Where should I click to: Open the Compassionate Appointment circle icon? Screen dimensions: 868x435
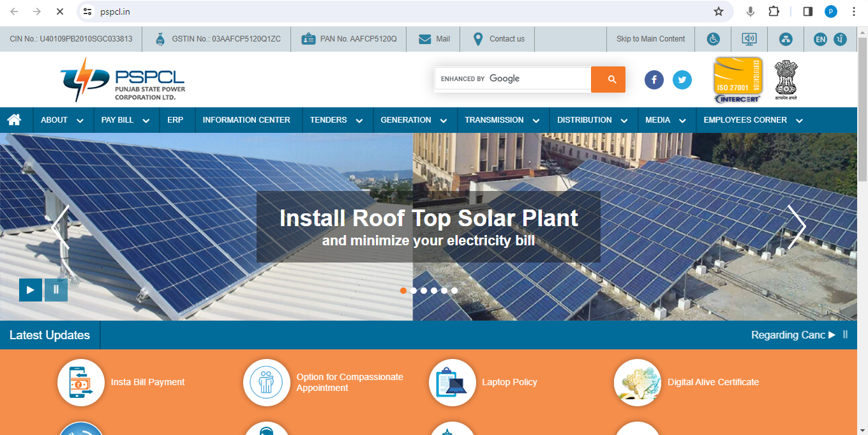(x=267, y=383)
